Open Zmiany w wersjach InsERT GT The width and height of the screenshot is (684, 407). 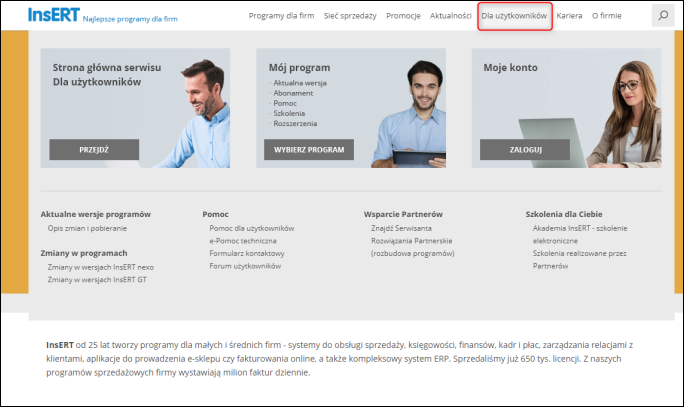[x=97, y=280]
